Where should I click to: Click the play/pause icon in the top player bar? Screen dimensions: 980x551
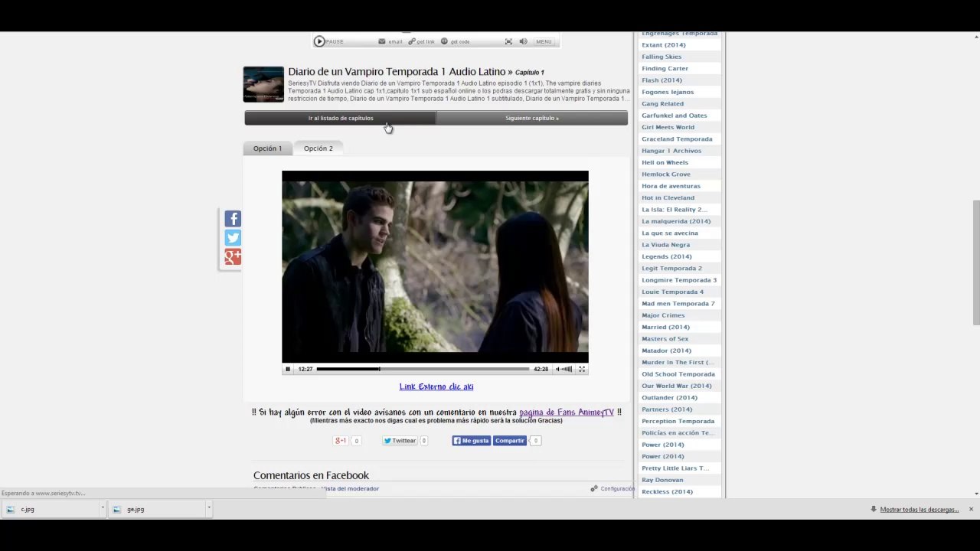point(319,41)
